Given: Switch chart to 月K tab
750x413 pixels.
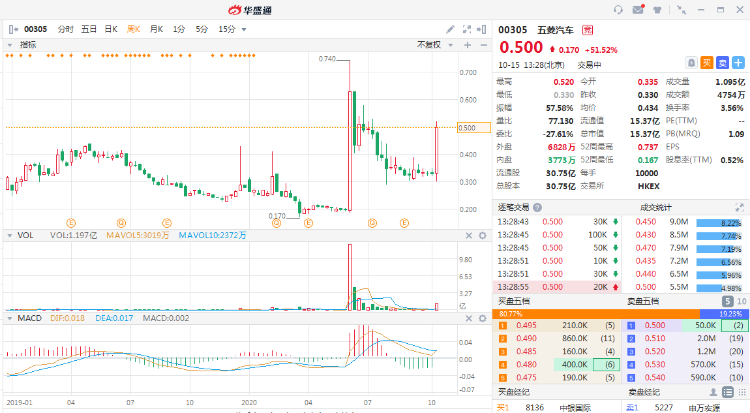Looking at the screenshot, I should click(156, 29).
